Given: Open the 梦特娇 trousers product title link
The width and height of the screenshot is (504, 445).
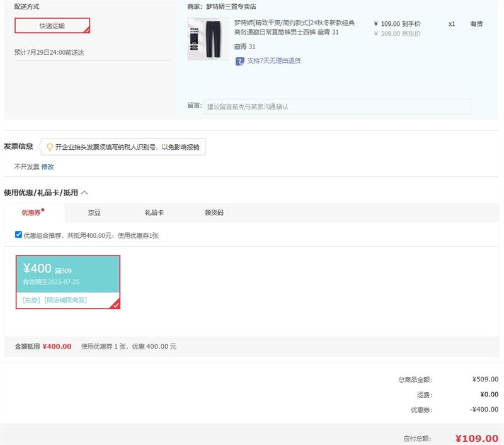Looking at the screenshot, I should 294,27.
